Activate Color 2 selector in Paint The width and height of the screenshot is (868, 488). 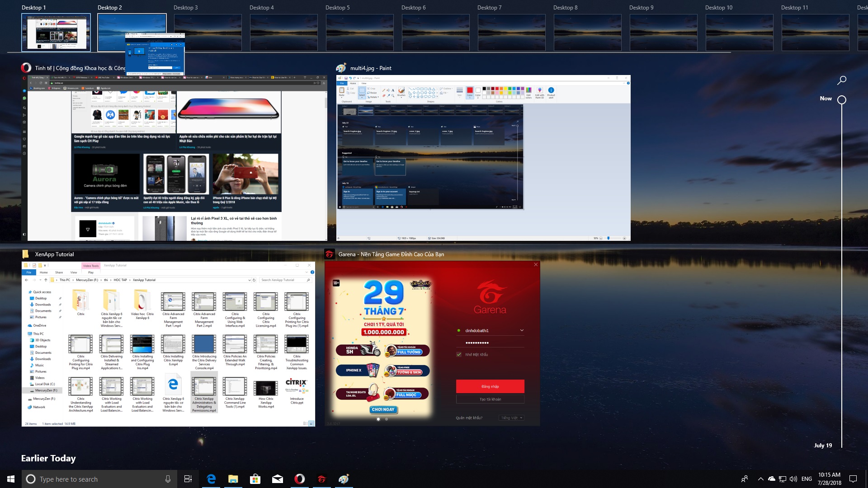(x=478, y=93)
